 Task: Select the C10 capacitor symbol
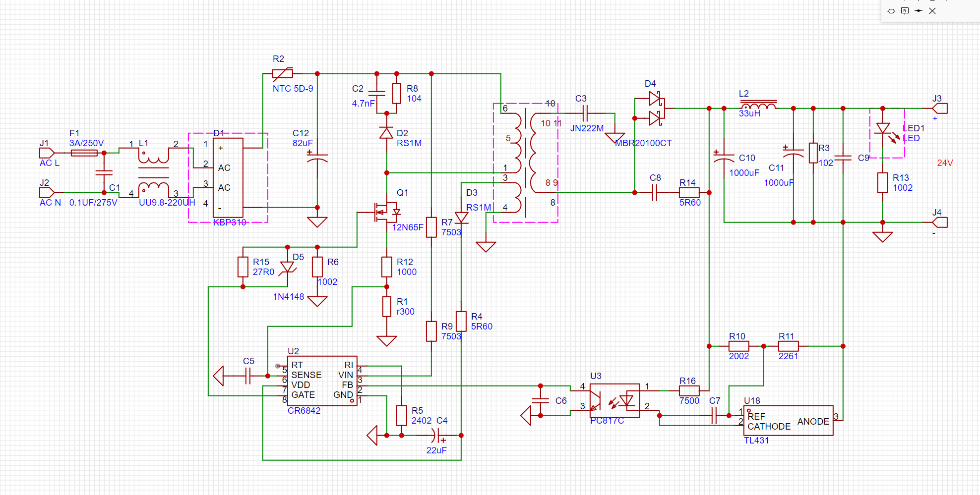point(724,158)
